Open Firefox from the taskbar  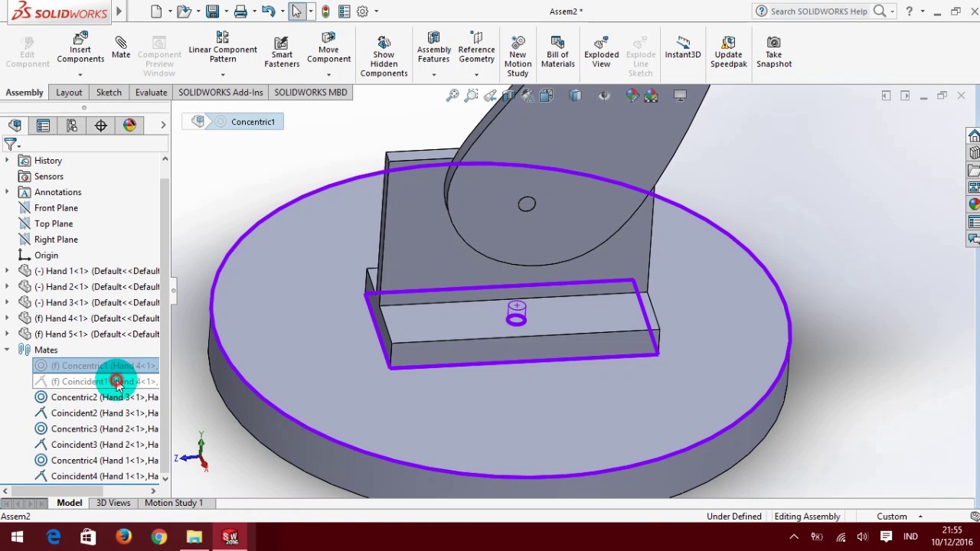(123, 536)
